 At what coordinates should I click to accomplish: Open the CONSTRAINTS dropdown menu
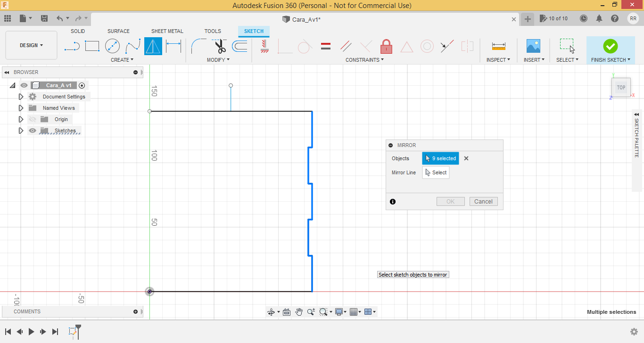tap(364, 60)
